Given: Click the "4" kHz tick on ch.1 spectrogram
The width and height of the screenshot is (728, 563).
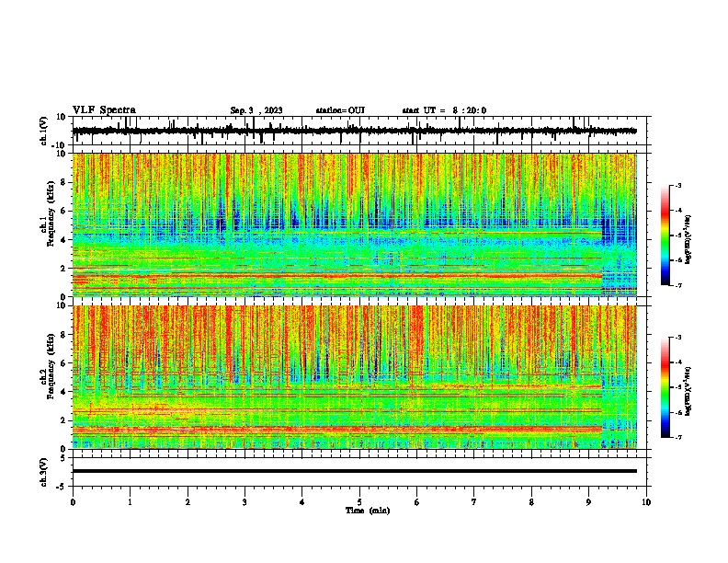Looking at the screenshot, I should tap(65, 240).
